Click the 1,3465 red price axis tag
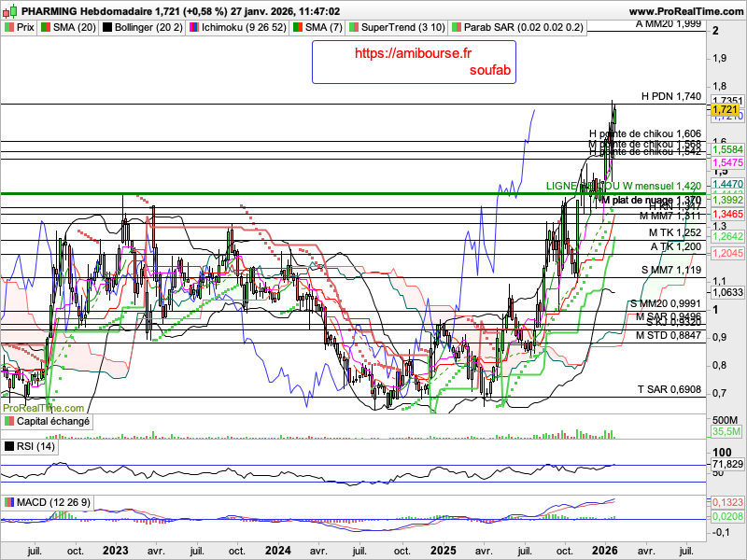747x560 pixels. [727, 215]
